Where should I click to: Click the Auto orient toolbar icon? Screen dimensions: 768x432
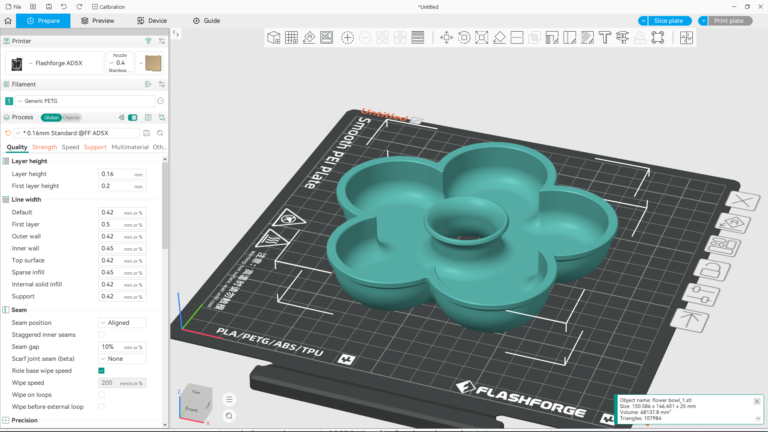[309, 37]
